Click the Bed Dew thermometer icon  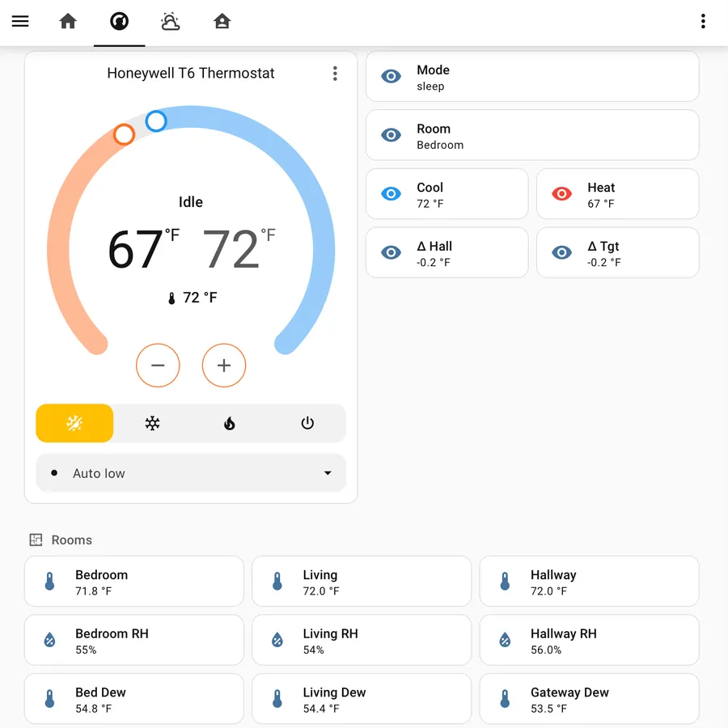click(x=49, y=699)
